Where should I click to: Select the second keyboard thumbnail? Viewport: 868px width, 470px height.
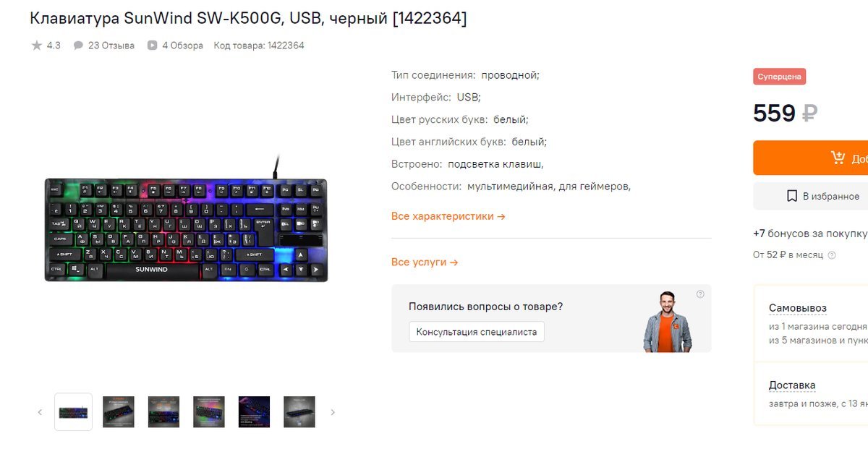pyautogui.click(x=119, y=412)
